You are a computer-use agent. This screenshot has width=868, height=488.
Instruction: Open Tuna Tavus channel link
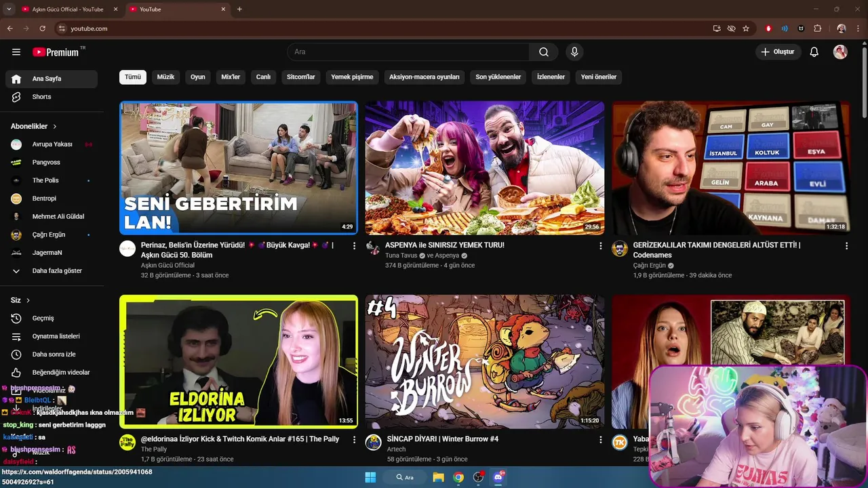(x=401, y=256)
